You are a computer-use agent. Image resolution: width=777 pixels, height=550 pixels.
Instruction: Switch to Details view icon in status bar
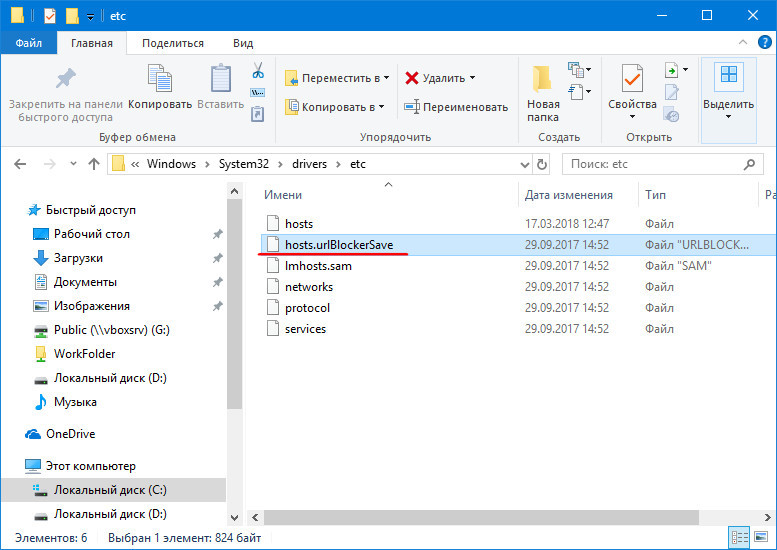point(740,538)
